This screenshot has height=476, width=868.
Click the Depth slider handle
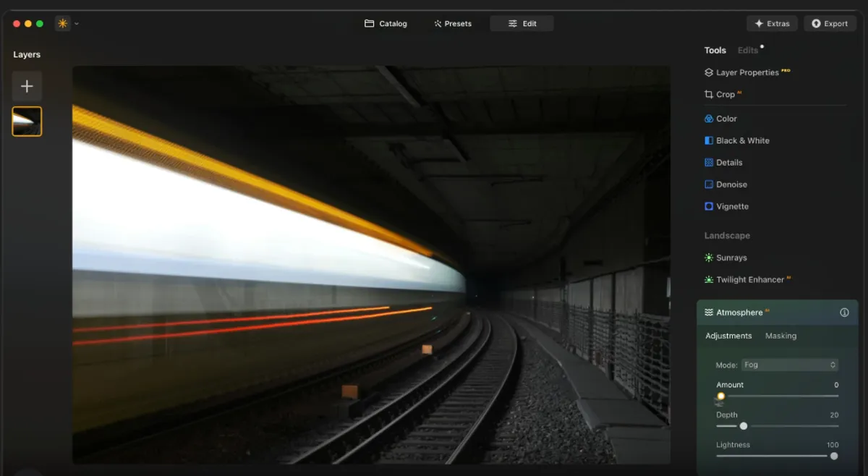tap(744, 426)
